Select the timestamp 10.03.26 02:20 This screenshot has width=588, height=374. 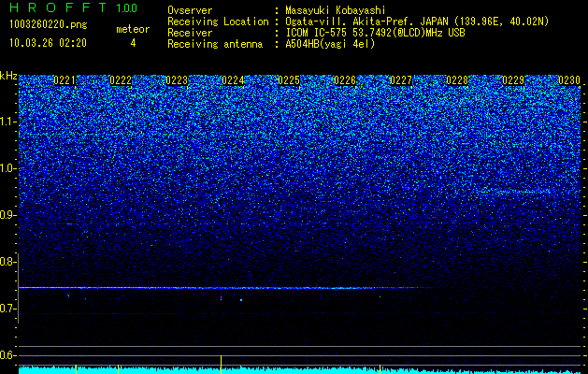click(x=48, y=43)
